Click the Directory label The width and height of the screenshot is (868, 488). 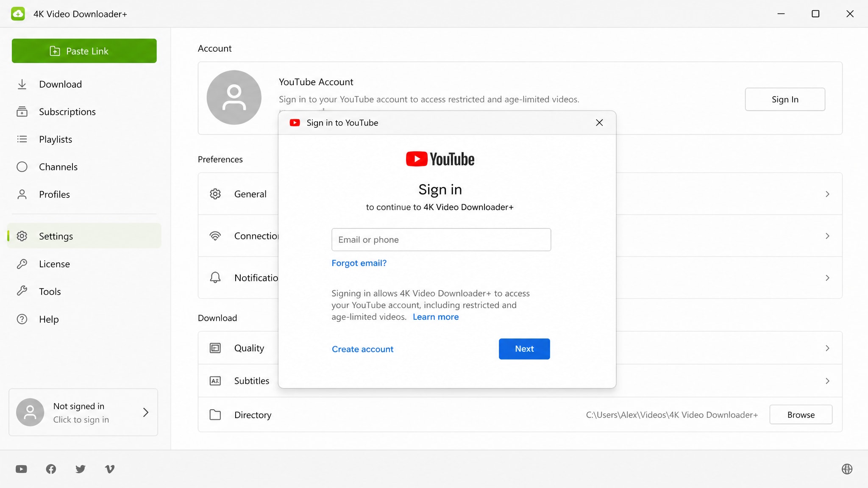click(x=253, y=415)
